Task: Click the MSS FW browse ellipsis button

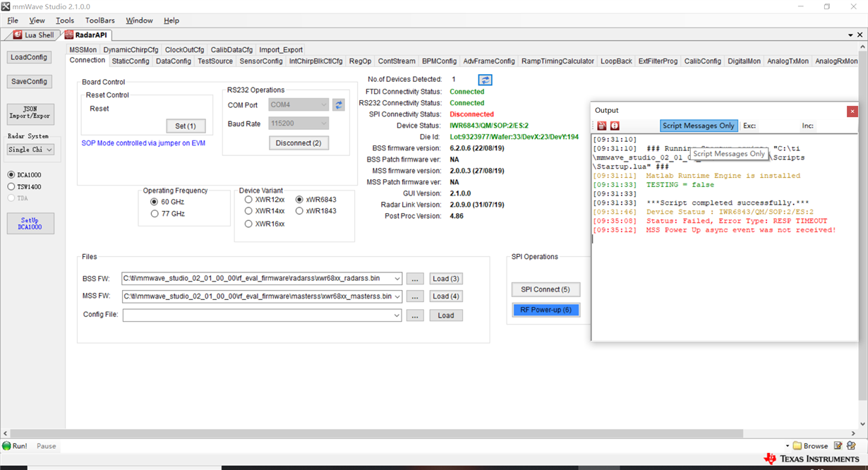Action: 416,296
